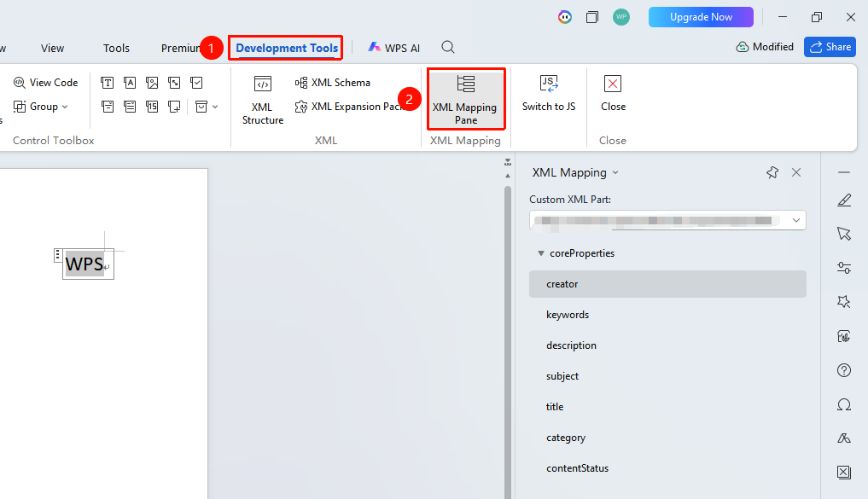
Task: Collapse the coreProperties tree node
Action: tap(541, 253)
